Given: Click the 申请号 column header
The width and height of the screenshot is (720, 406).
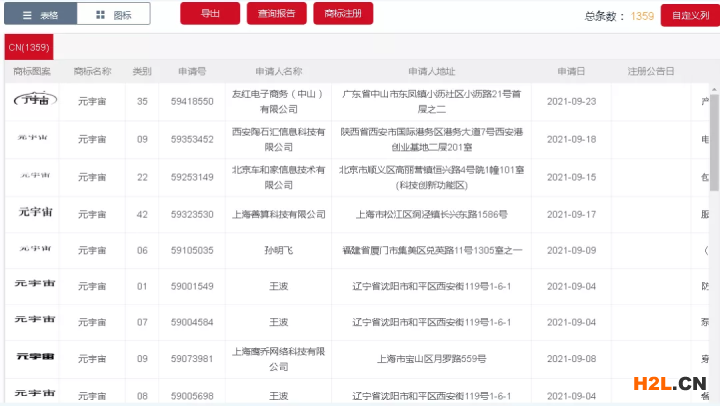Looking at the screenshot, I should [x=192, y=72].
